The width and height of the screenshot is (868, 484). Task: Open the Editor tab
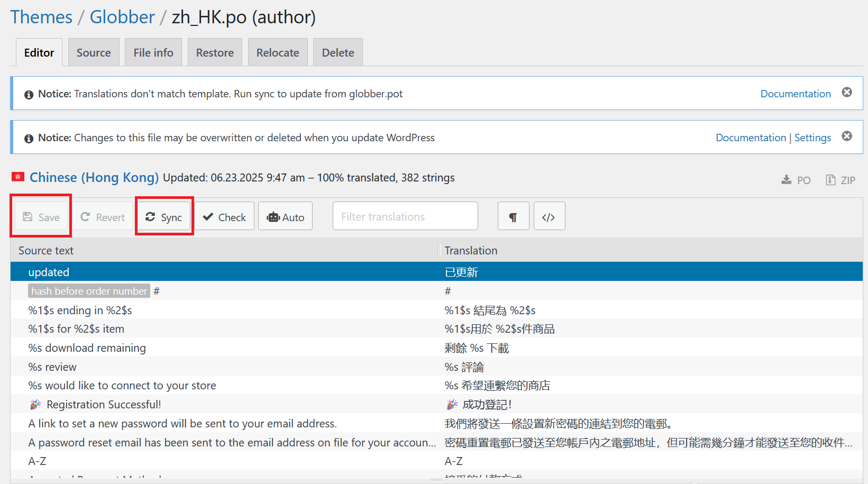pyautogui.click(x=39, y=52)
